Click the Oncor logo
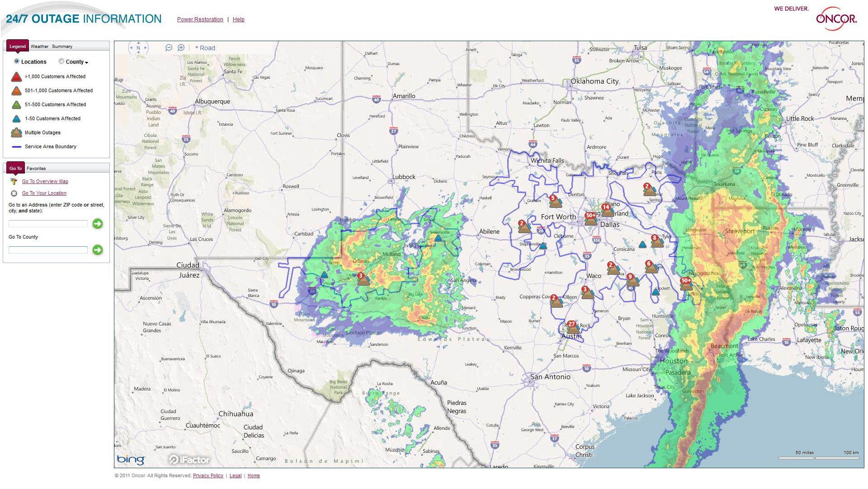The width and height of the screenshot is (868, 489). click(836, 19)
